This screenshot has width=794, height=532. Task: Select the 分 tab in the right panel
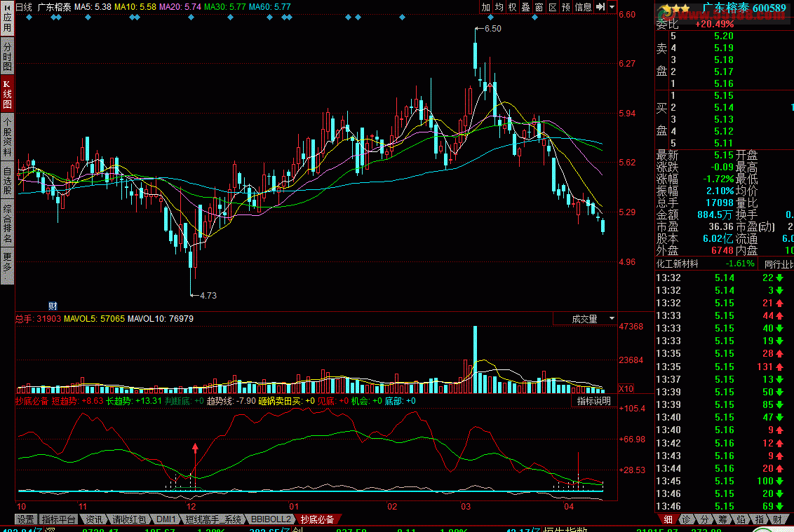click(704, 519)
